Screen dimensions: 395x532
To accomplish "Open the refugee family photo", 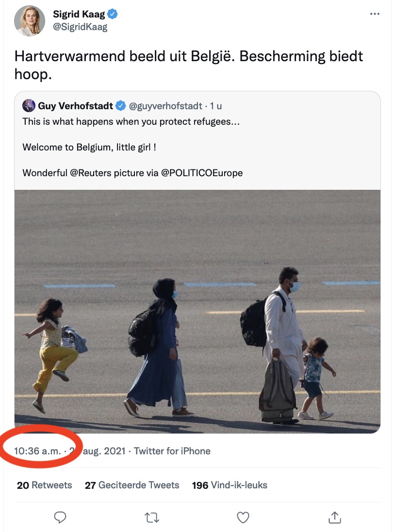I will pos(197,311).
